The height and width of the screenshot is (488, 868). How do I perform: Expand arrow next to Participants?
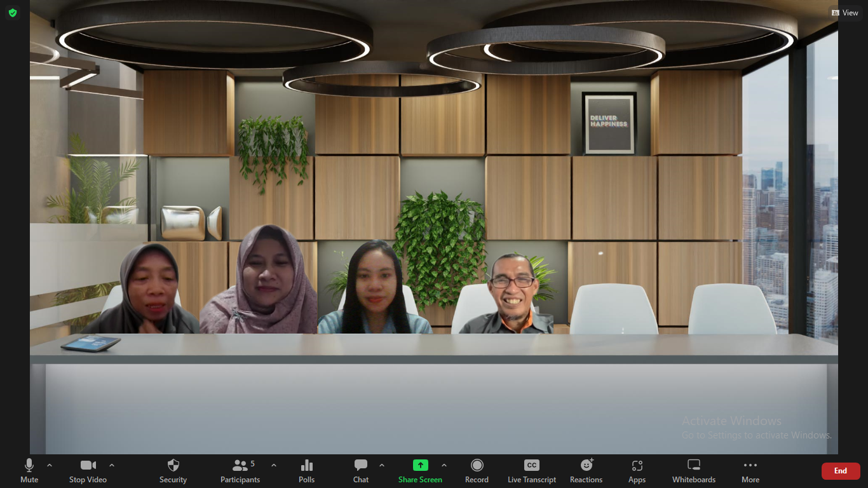274,465
